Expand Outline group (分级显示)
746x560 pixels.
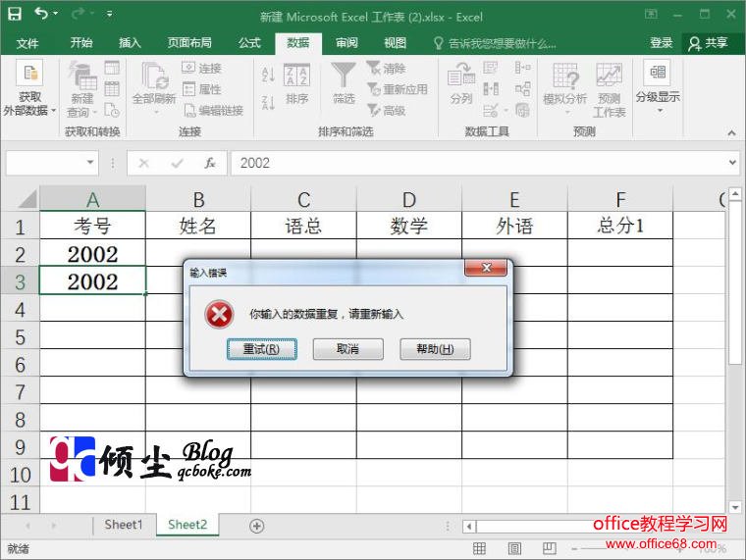click(658, 86)
